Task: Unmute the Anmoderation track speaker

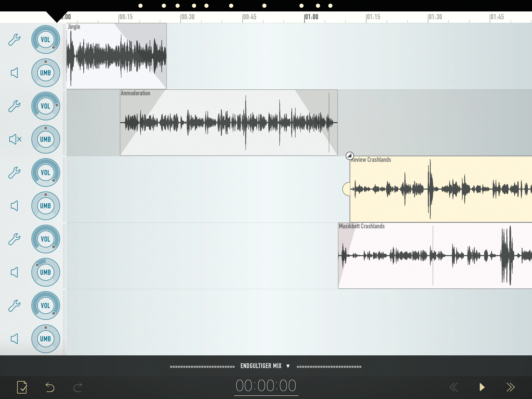Action: [15, 139]
